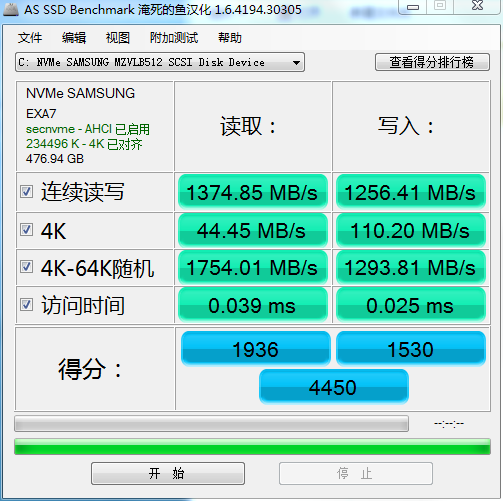Viewport: 503px width, 501px height.
Task: Close the benchmark window
Action: 478,6
